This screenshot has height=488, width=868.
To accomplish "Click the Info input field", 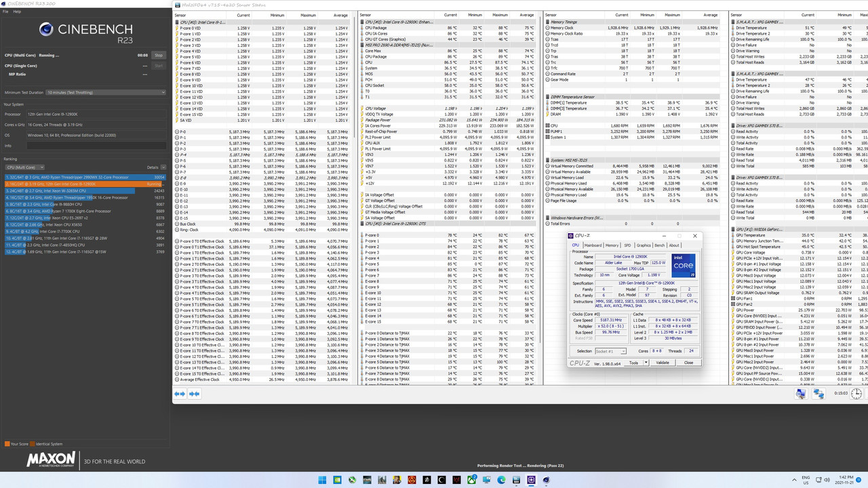I will click(x=96, y=146).
